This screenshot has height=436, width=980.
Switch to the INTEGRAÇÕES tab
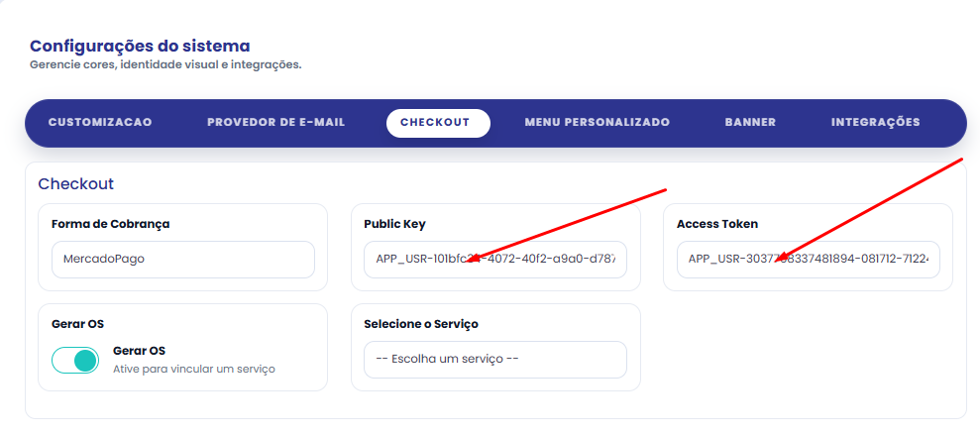875,123
